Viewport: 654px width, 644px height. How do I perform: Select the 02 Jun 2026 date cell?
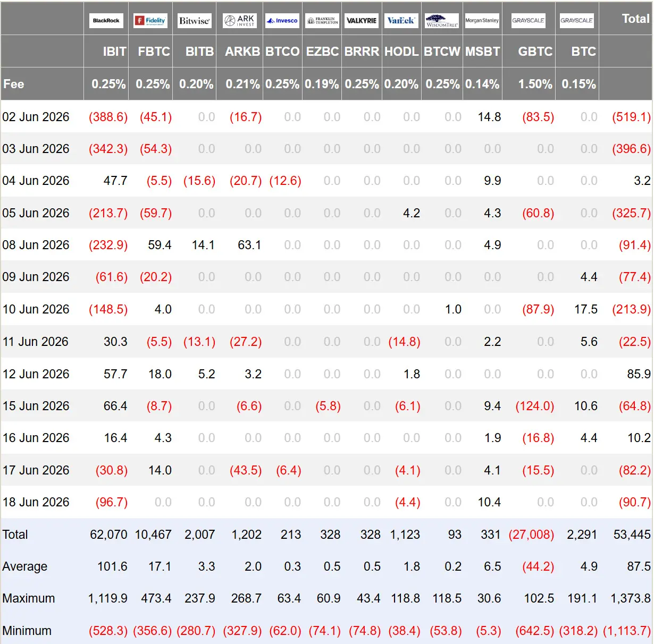coord(36,117)
